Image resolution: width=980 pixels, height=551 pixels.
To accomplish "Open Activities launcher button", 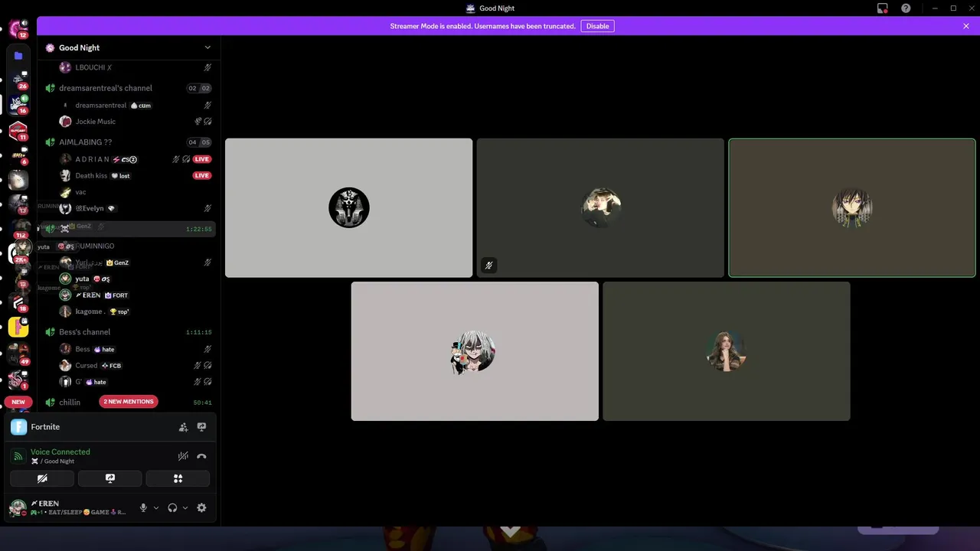I will 178,478.
